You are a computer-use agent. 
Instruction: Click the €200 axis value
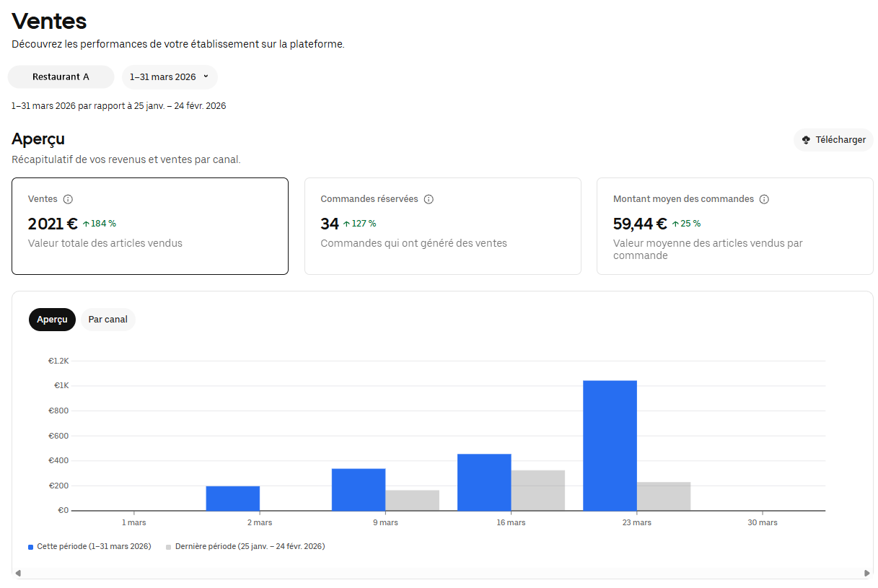click(x=58, y=486)
